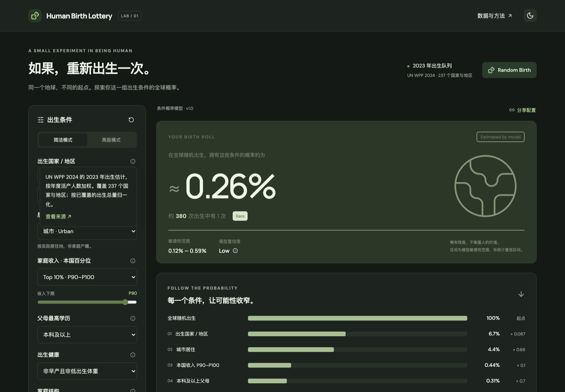The width and height of the screenshot is (565, 392).
Task: Click the Random Birth button
Action: 509,70
